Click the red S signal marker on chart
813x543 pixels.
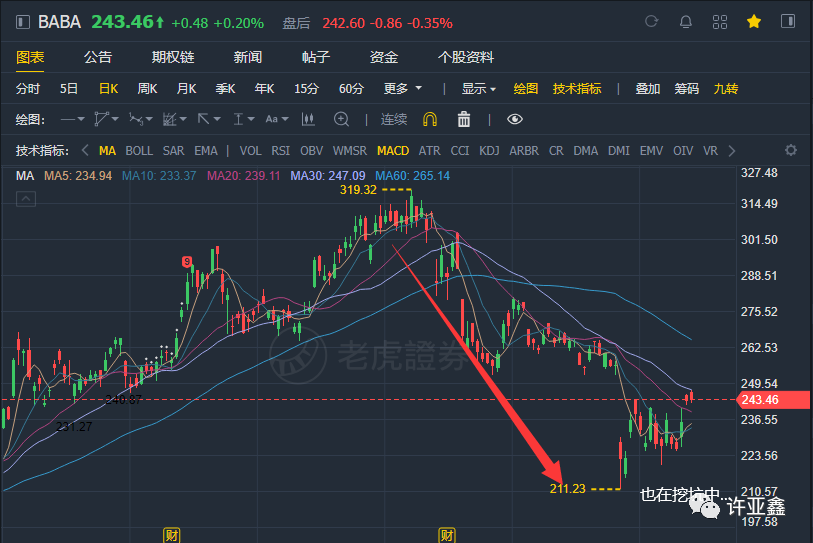pyautogui.click(x=187, y=261)
